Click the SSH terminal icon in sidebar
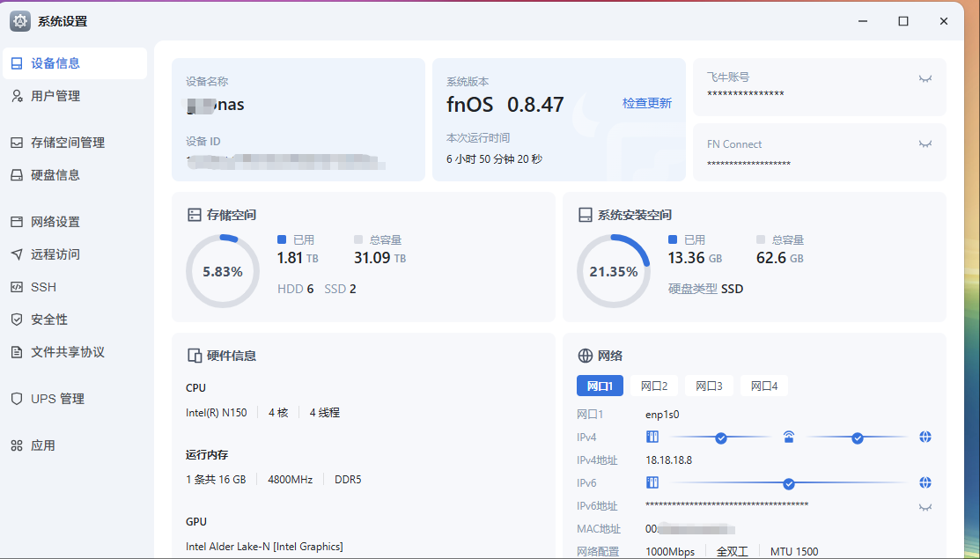Viewport: 980px width, 559px height. pyautogui.click(x=17, y=287)
